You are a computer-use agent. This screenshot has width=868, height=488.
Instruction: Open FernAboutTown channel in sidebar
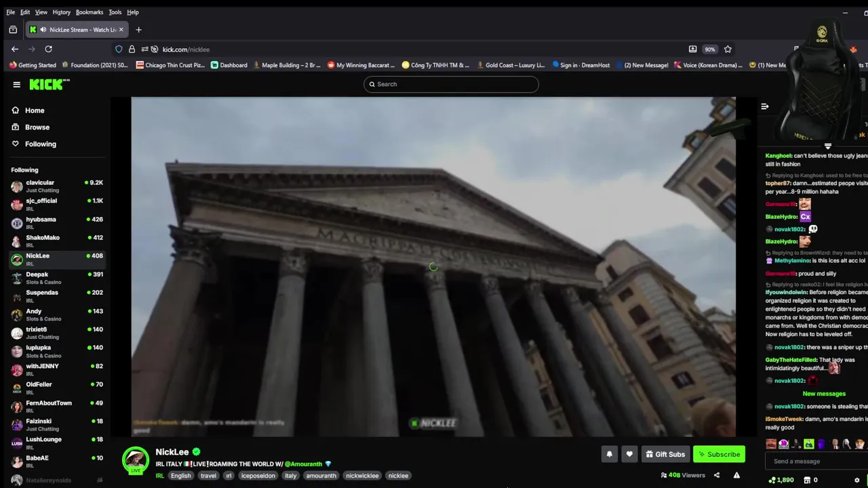(57, 406)
